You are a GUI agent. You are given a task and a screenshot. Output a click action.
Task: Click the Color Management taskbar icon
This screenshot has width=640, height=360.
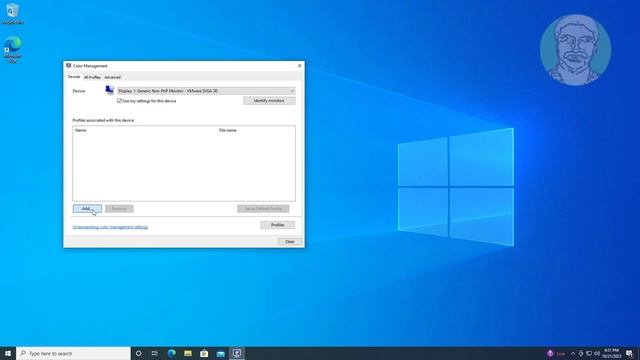pyautogui.click(x=237, y=353)
